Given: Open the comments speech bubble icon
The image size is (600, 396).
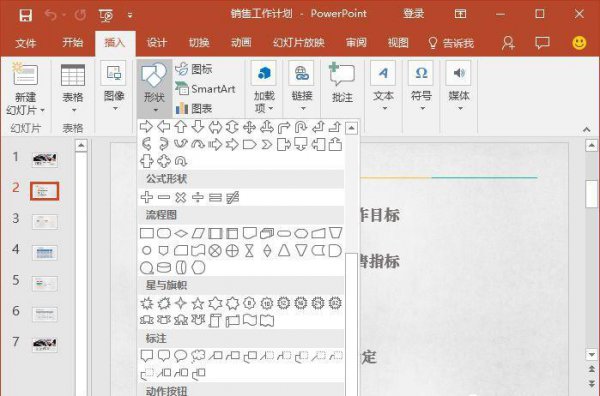Looking at the screenshot, I should pyautogui.click(x=542, y=42).
